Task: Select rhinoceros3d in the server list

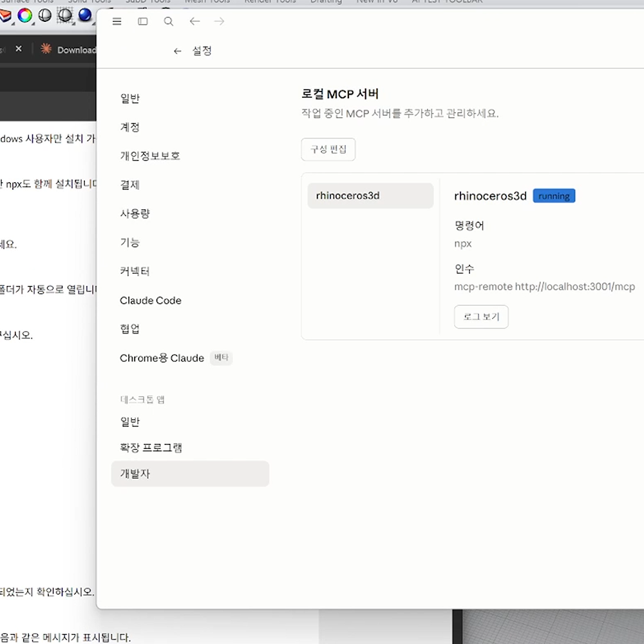Action: pos(370,196)
